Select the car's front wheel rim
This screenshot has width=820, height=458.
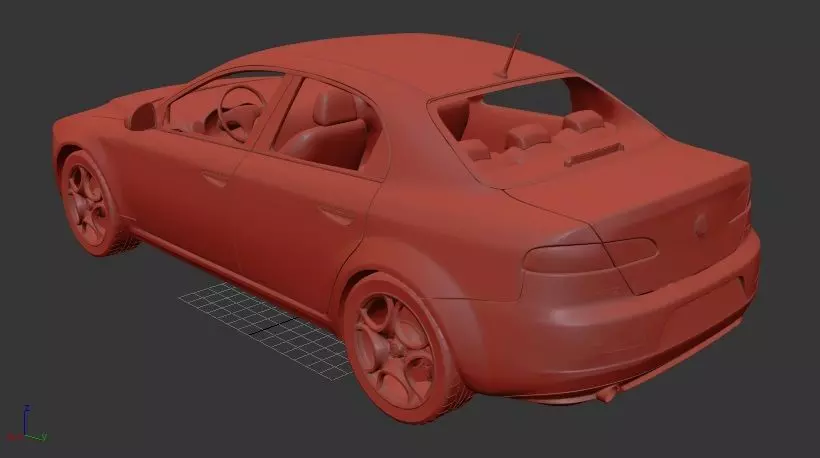87,204
